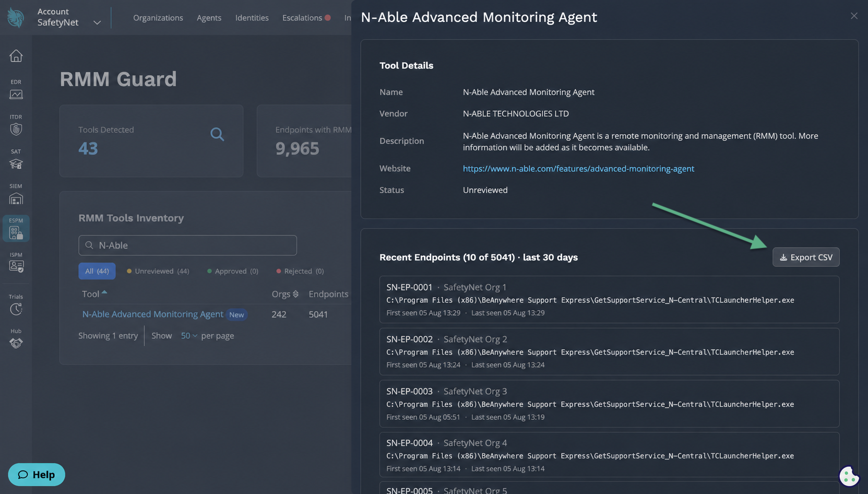Select the All (44) filter tab
868x494 pixels.
tap(97, 271)
